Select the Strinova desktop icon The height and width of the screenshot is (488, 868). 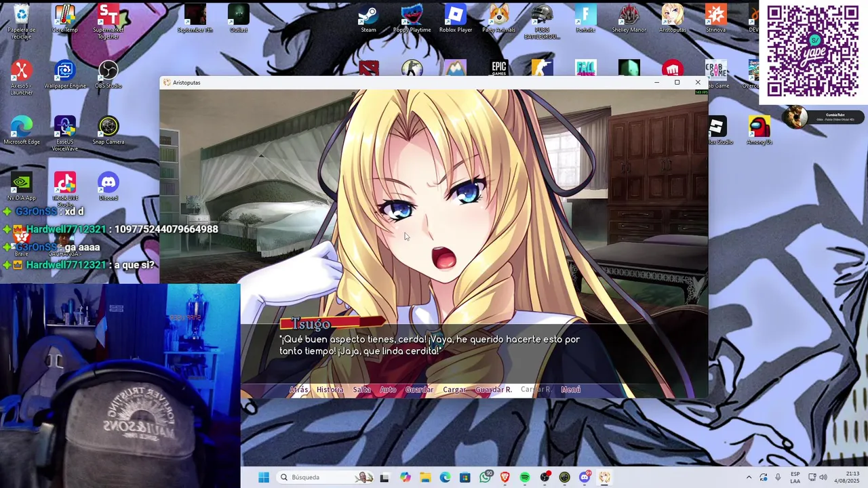(715, 18)
